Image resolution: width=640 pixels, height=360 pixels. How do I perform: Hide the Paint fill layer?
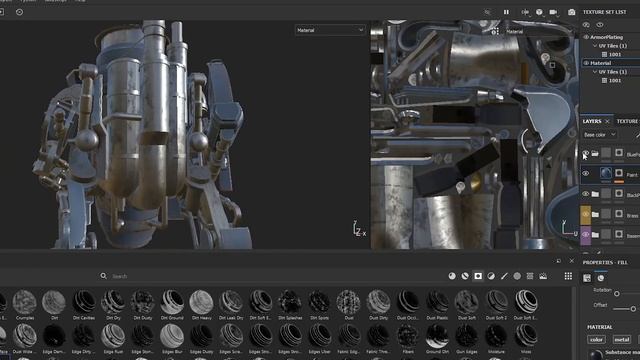585,173
